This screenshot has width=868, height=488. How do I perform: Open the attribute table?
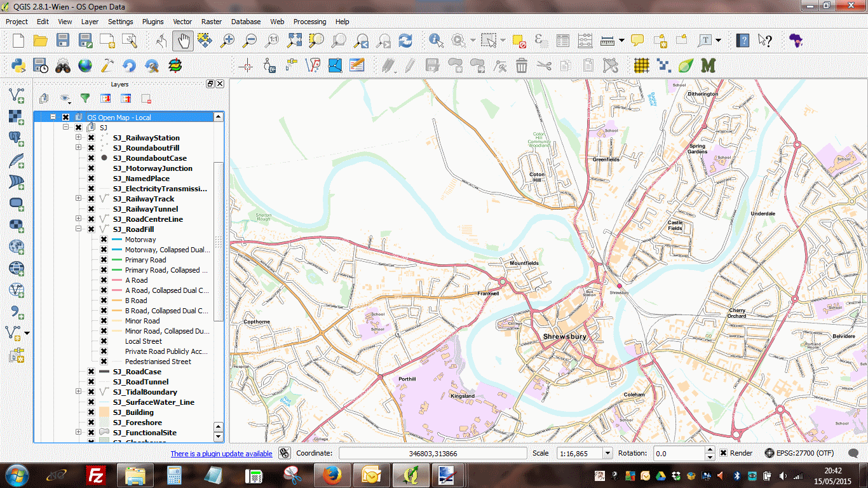[x=563, y=41]
